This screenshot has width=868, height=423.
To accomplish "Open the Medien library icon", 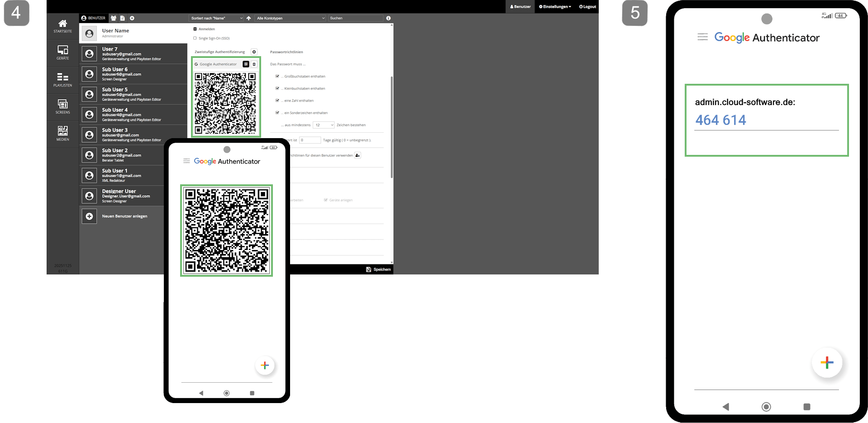I will [62, 133].
